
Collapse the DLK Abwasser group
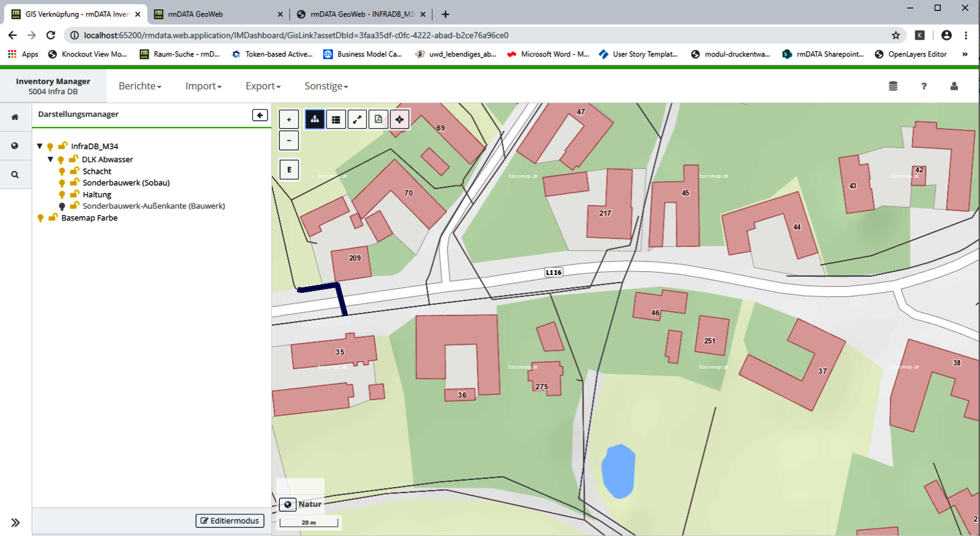pos(51,159)
